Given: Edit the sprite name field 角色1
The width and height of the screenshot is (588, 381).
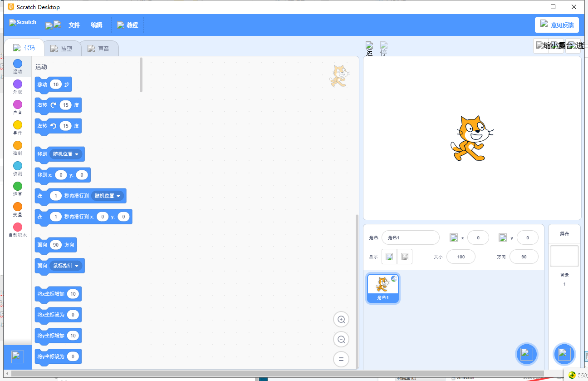Looking at the screenshot, I should point(411,238).
